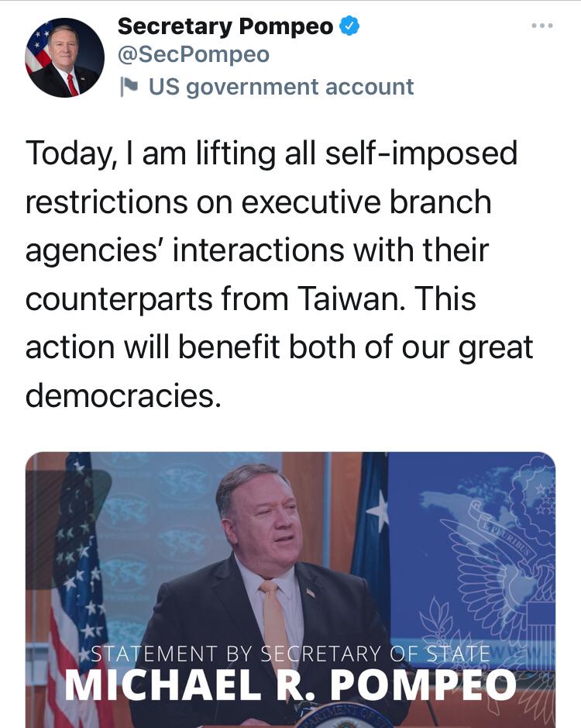
Task: Open the @SecPompeo handle link
Action: coord(193,55)
